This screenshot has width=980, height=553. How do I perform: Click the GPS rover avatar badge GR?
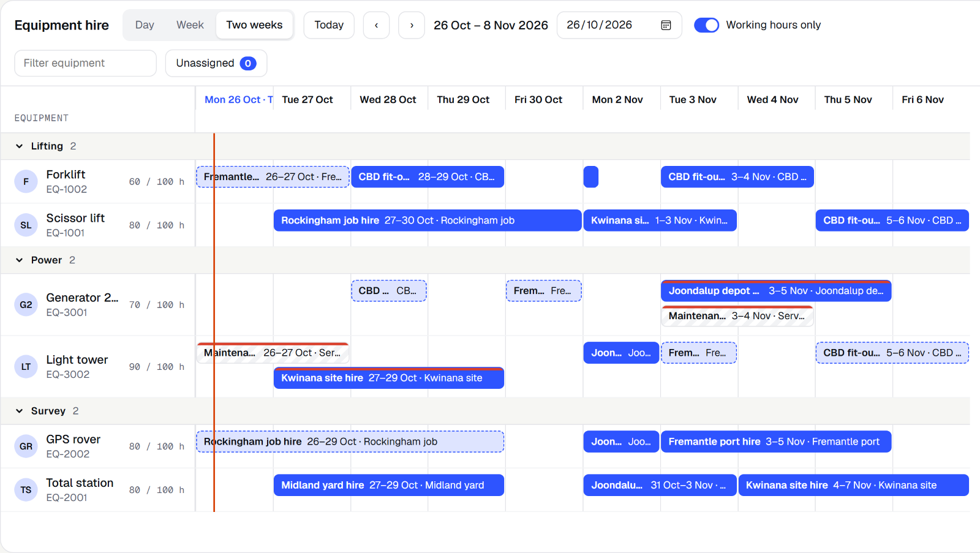click(26, 446)
